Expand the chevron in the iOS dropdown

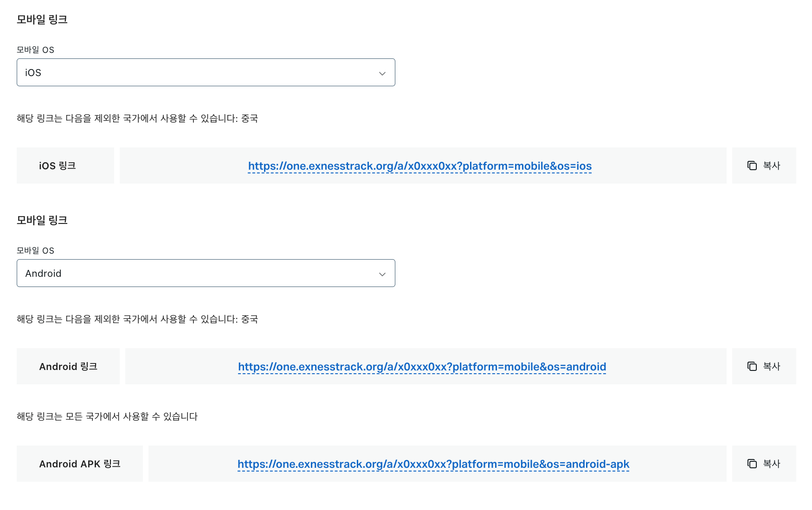coord(382,73)
